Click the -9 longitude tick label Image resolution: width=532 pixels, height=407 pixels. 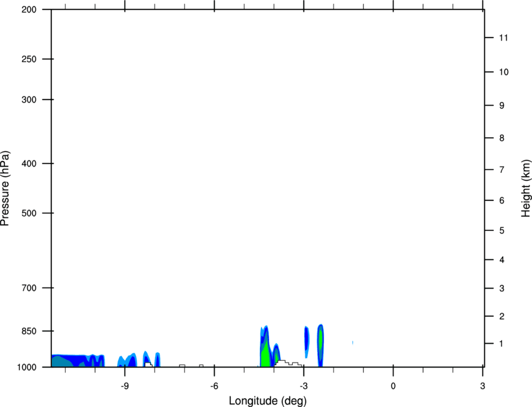pyautogui.click(x=125, y=386)
